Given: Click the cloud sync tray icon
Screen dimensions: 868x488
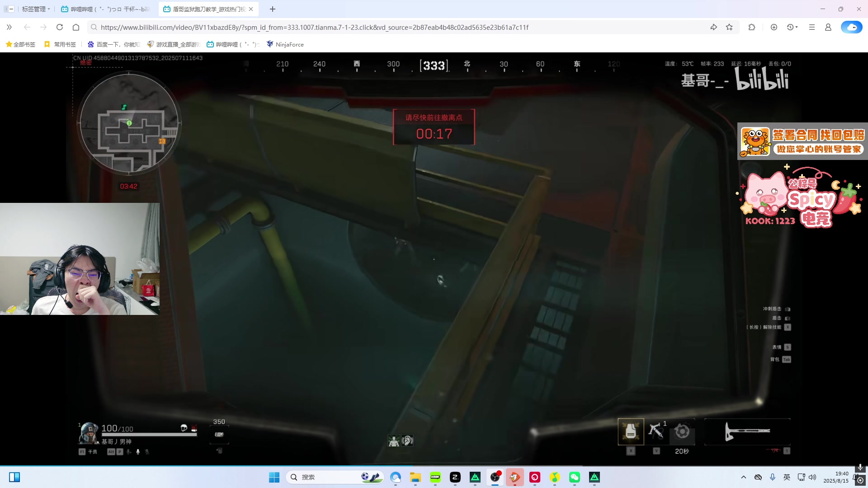Looking at the screenshot, I should pos(758,477).
